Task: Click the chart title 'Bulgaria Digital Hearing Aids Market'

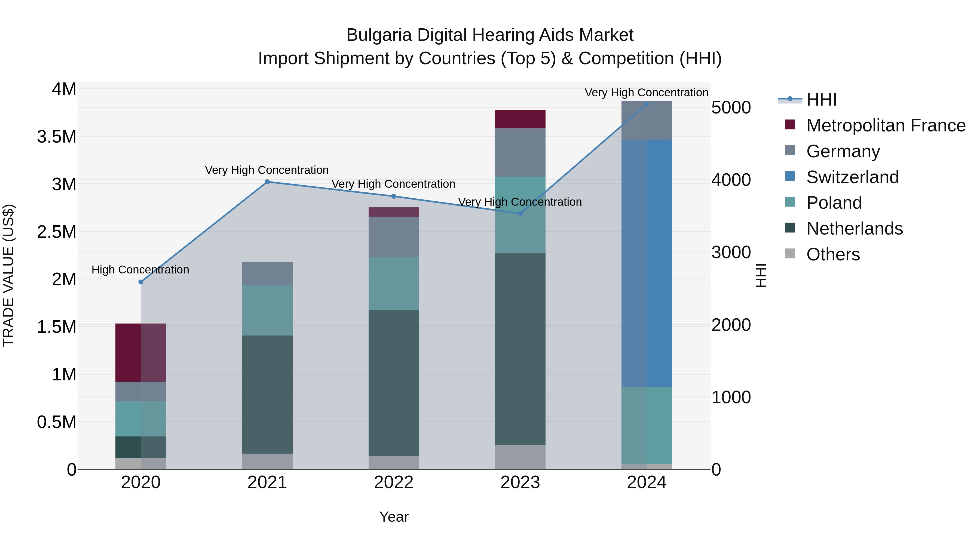Action: point(490,35)
